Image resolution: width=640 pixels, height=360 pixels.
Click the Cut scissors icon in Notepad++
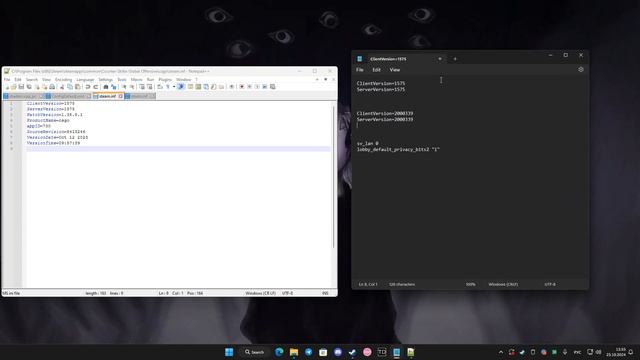point(62,87)
